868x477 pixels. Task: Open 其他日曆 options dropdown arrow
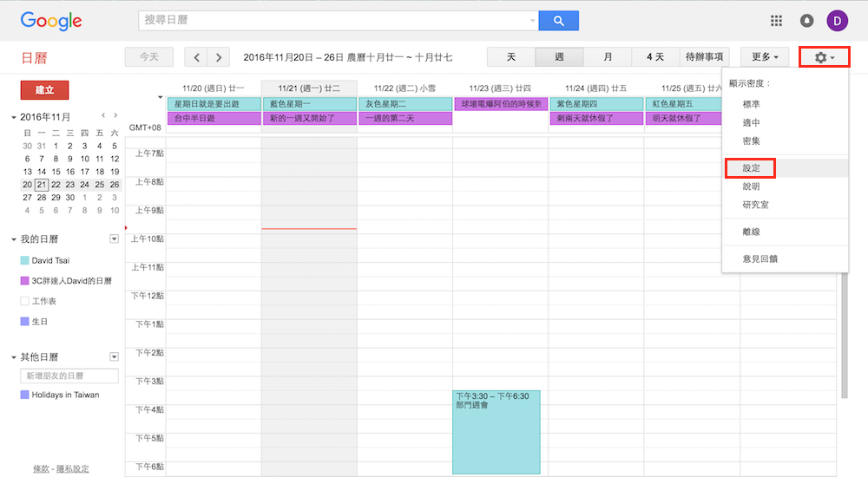(x=114, y=356)
